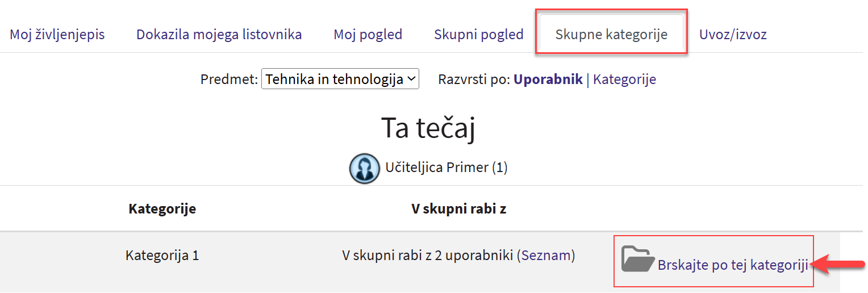Open the Seznam link of shared users
The image size is (868, 293).
click(x=546, y=256)
